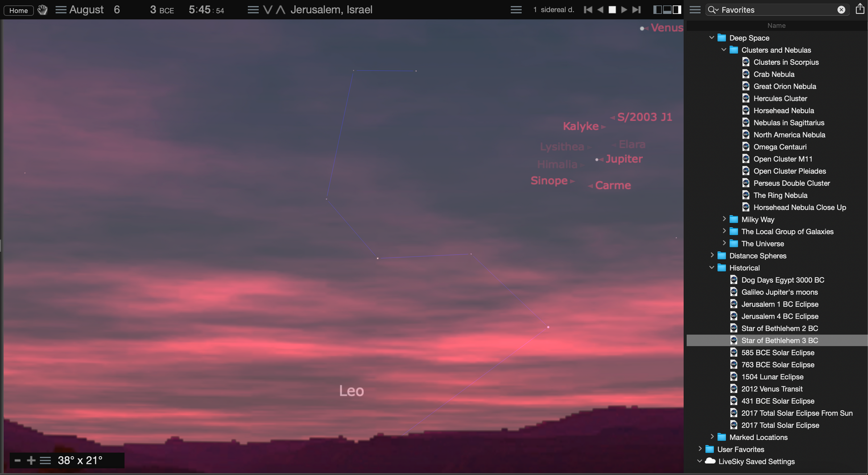Expand the Milky Way folder
This screenshot has width=868, height=475.
[723, 219]
